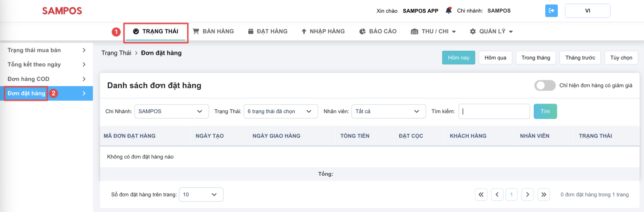The width and height of the screenshot is (644, 212).
Task: Toggle show only discounted orders switch
Action: (545, 85)
